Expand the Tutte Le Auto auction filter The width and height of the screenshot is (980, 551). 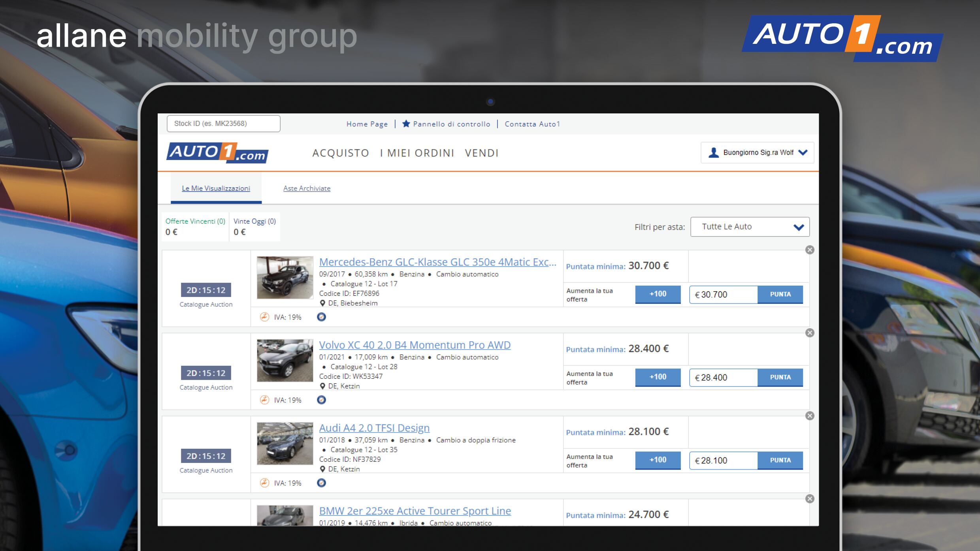click(750, 227)
